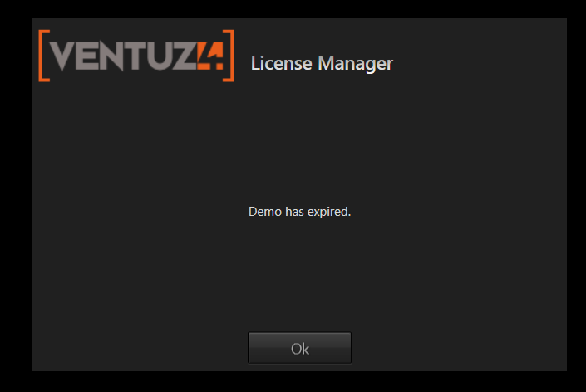Click the letter Z in VENTUZ logo
Image resolution: width=586 pixels, height=392 pixels.
click(x=185, y=56)
